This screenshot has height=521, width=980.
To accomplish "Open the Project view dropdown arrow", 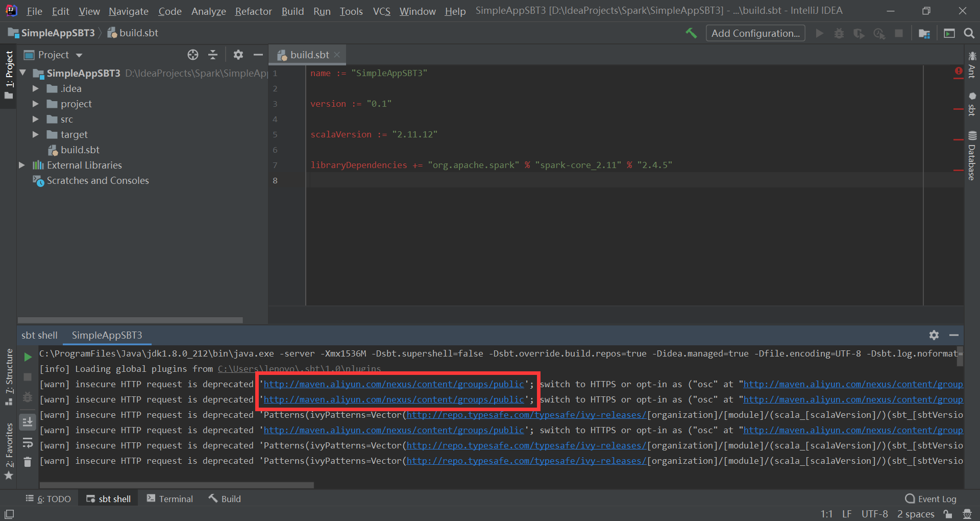I will 79,55.
